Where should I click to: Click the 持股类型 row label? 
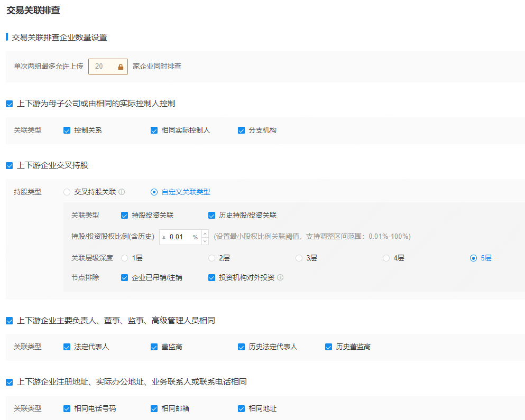coord(27,192)
